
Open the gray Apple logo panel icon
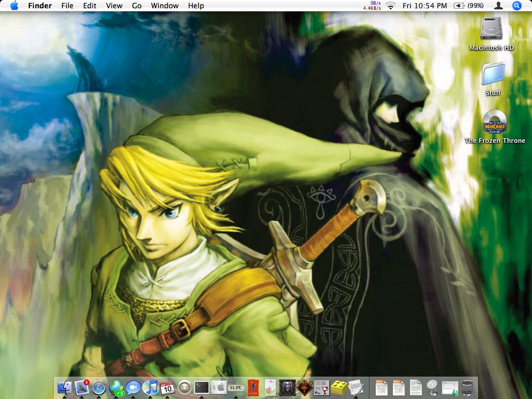(219, 388)
